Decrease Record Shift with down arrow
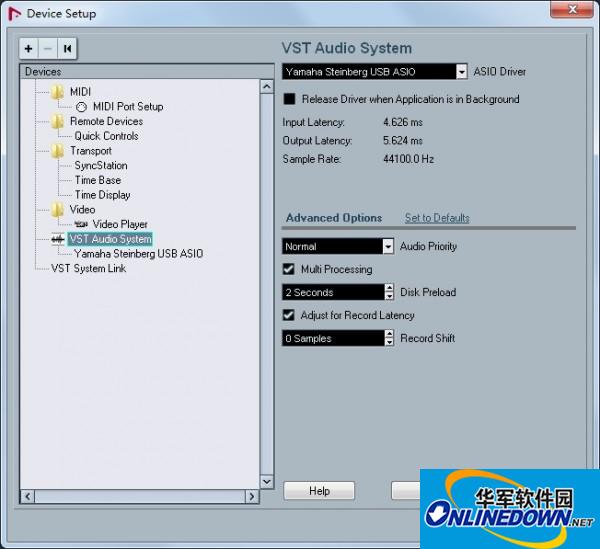This screenshot has width=600, height=549. point(389,342)
